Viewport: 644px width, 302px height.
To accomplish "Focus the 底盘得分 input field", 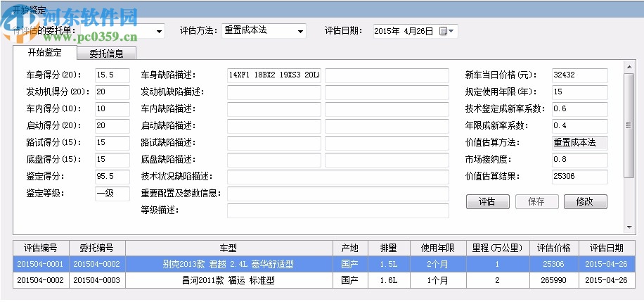I will coord(112,160).
